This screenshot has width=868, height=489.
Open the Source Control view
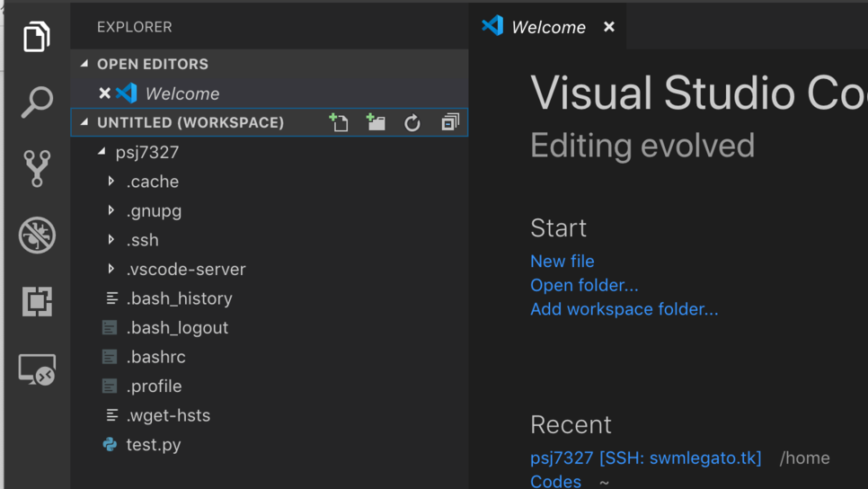pos(37,168)
